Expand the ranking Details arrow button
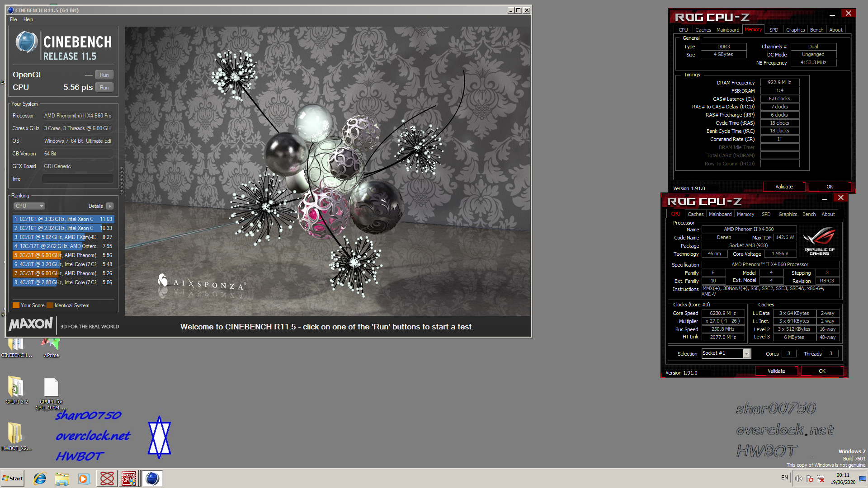Screen dimensions: 868x488 click(x=110, y=206)
